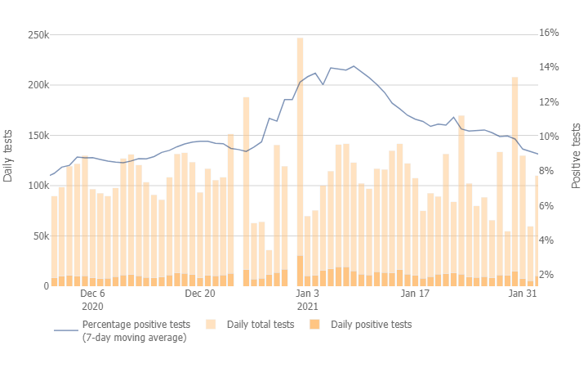Click the 250k y-axis tick label
588x368 pixels.
click(38, 35)
